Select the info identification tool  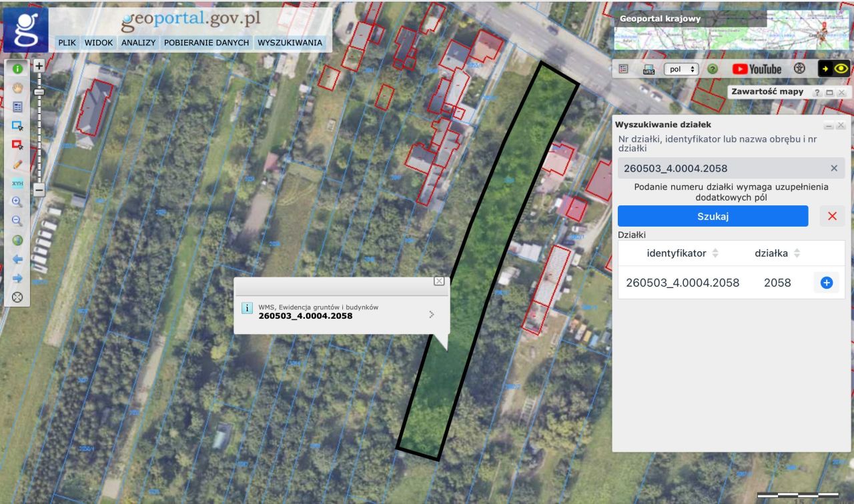click(x=17, y=68)
